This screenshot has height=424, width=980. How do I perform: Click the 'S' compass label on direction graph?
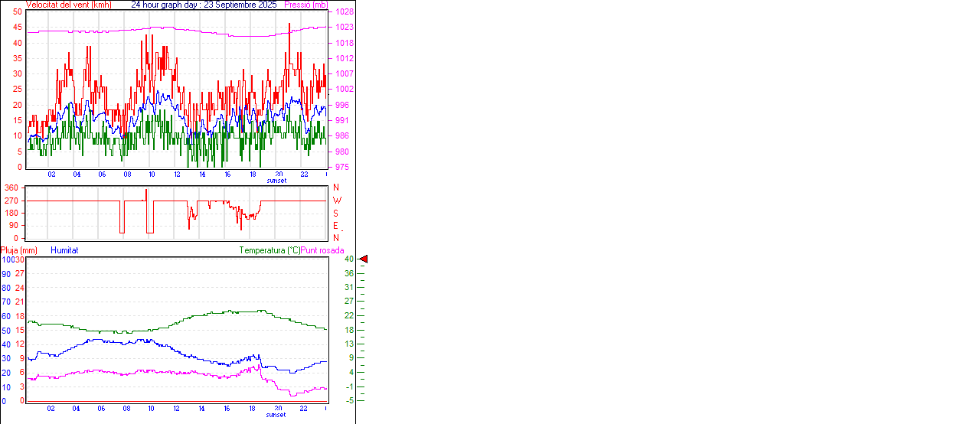[x=335, y=214]
